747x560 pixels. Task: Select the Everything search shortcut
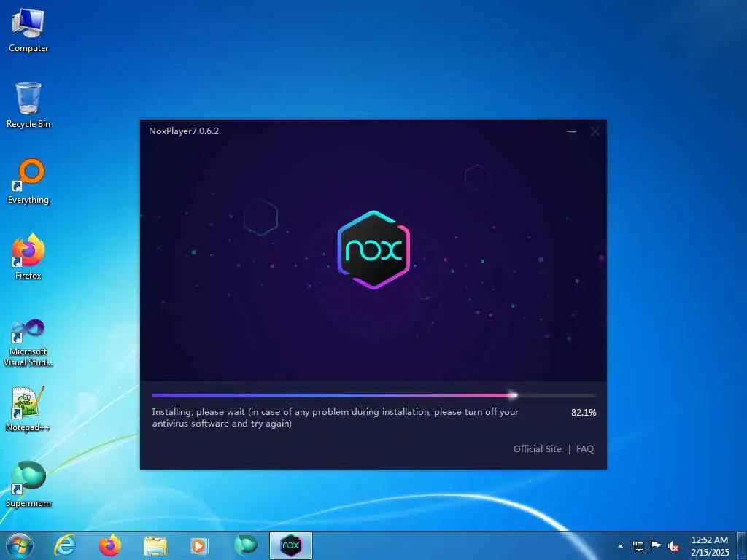pos(28,182)
